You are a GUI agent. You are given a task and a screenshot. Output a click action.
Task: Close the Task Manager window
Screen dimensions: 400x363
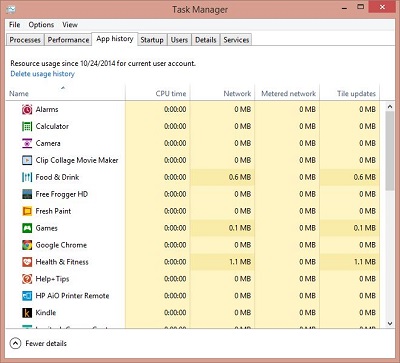[x=382, y=7]
